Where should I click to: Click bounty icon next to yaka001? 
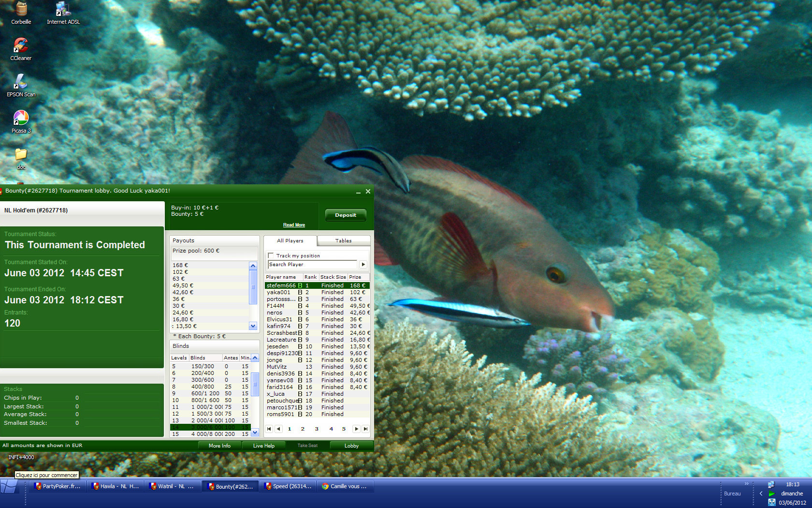[x=300, y=292]
